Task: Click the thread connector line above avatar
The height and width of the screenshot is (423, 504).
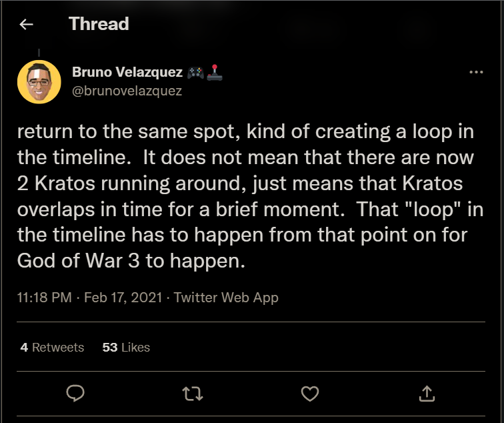Action: (39, 52)
